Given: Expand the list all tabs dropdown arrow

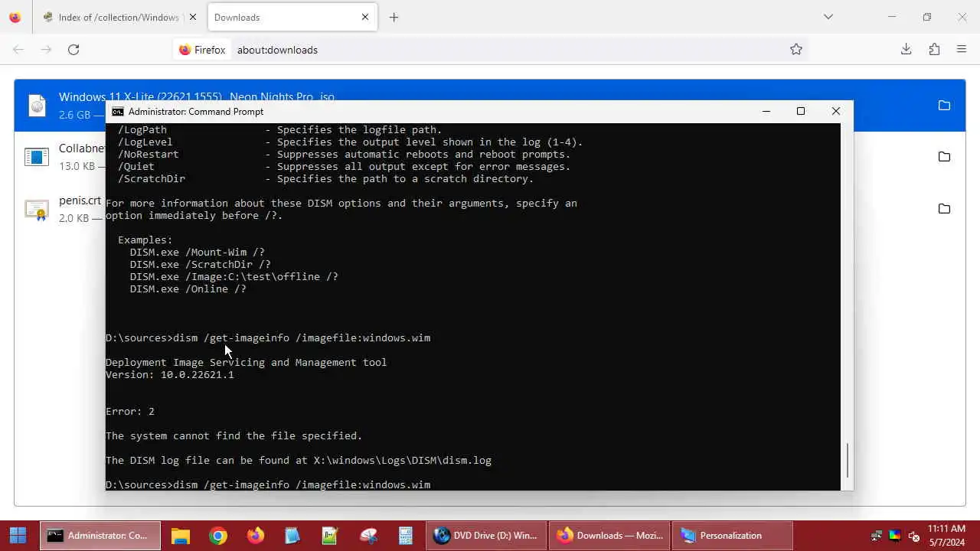Looking at the screenshot, I should [x=828, y=17].
